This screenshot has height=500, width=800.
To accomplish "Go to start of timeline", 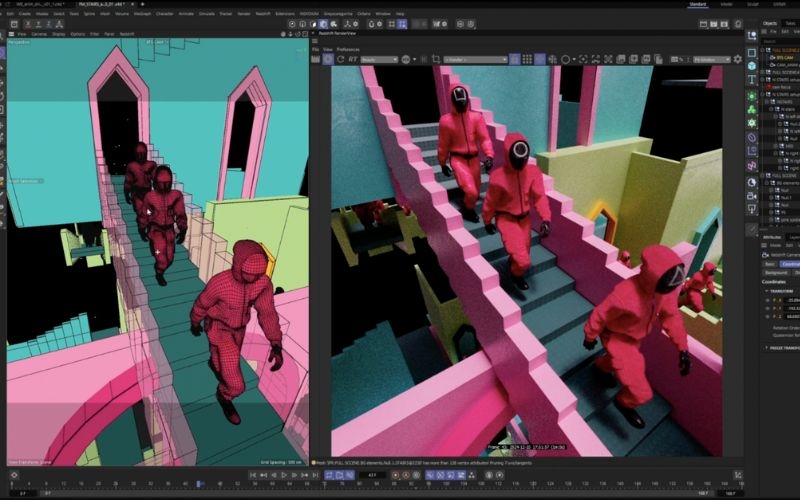I will coord(253,475).
